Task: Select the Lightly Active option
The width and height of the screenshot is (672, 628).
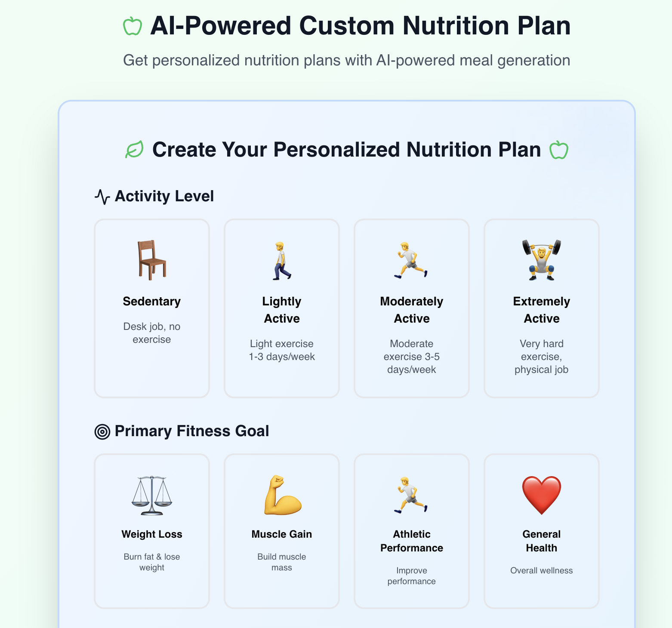Action: pyautogui.click(x=281, y=308)
